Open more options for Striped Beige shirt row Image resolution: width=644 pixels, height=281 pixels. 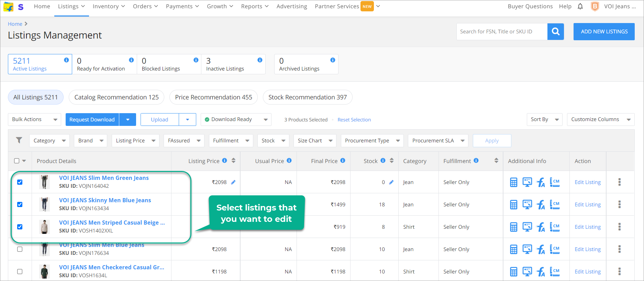pos(620,227)
